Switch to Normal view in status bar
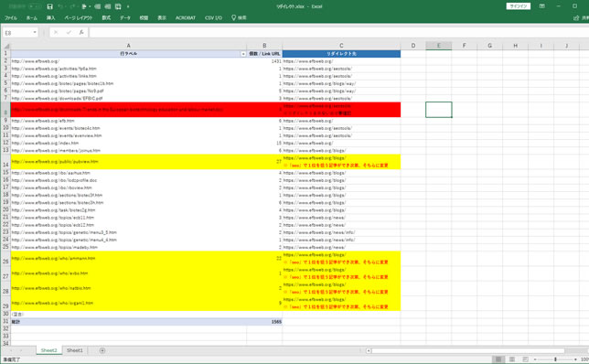Viewport: 589px width, 364px height. tap(498, 359)
